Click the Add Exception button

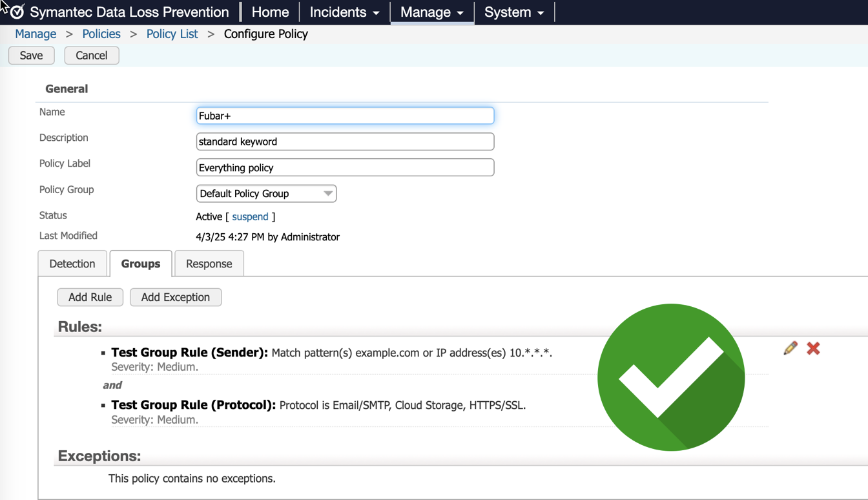(176, 297)
